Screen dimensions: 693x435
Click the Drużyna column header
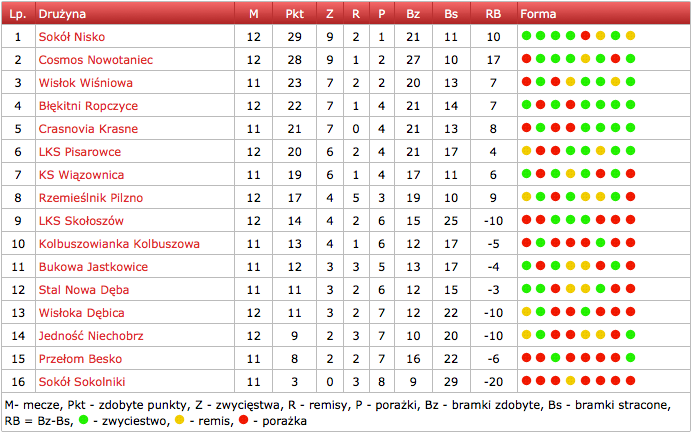[62, 14]
